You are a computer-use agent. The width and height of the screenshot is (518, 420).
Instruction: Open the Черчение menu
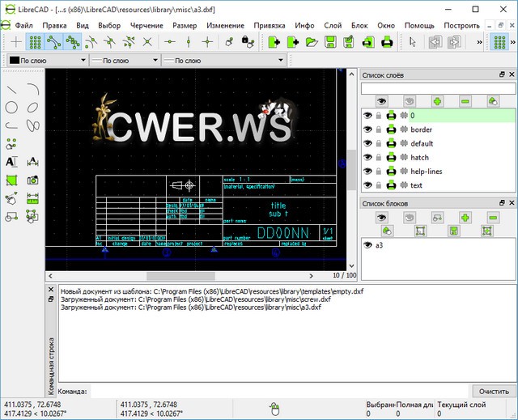[x=146, y=25]
